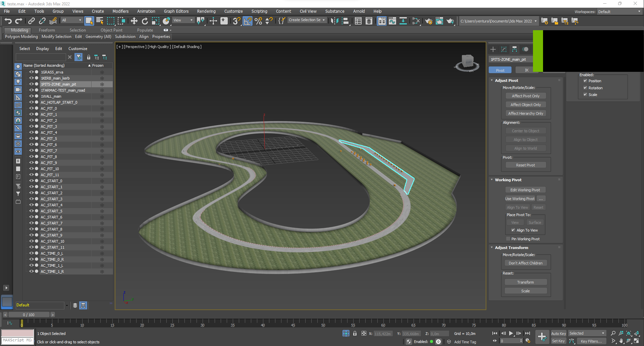Viewport: 644px width, 346px height.
Task: Open the All selection filter dropdown
Action: [x=72, y=20]
